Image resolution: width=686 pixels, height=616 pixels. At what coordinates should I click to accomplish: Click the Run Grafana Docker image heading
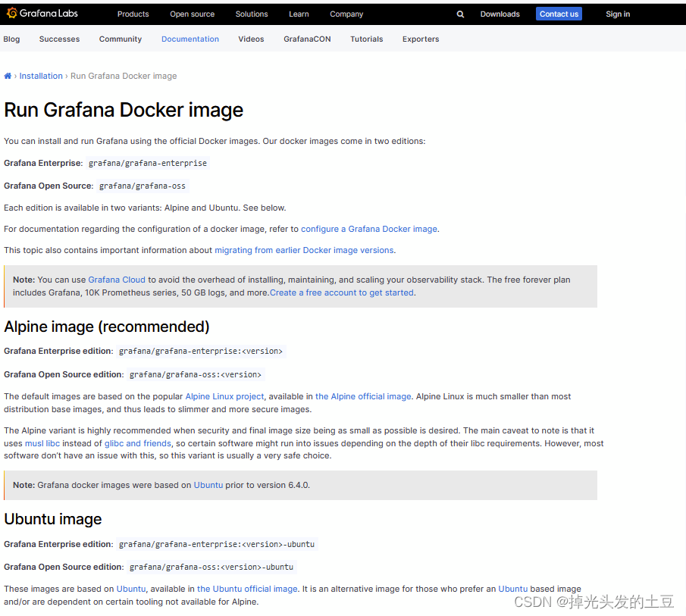[124, 110]
